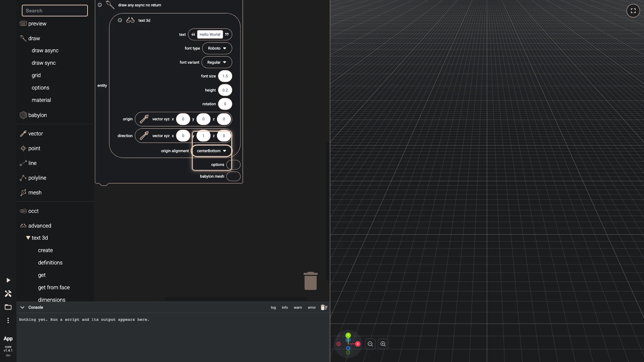Click the clock icon on the text 3d block

tap(120, 20)
